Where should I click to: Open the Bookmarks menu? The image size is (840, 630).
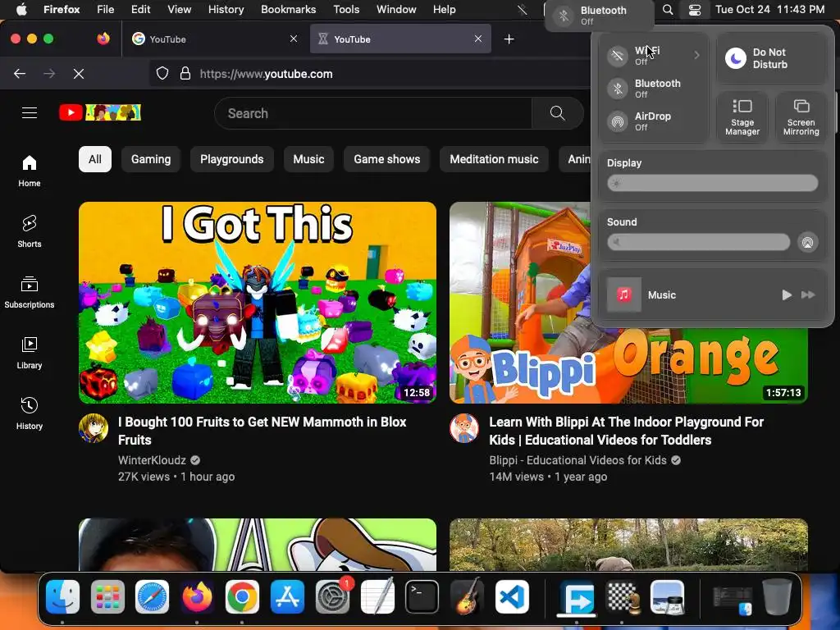coord(288,10)
